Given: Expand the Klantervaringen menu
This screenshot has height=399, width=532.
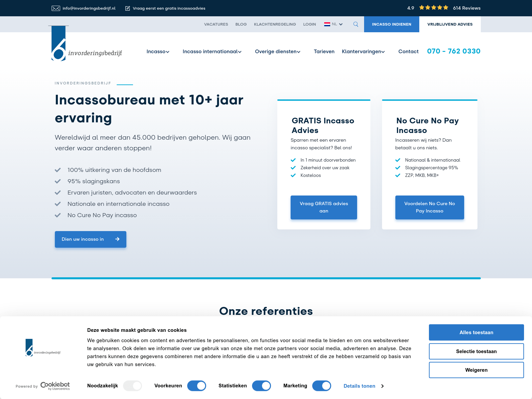Looking at the screenshot, I should 363,52.
